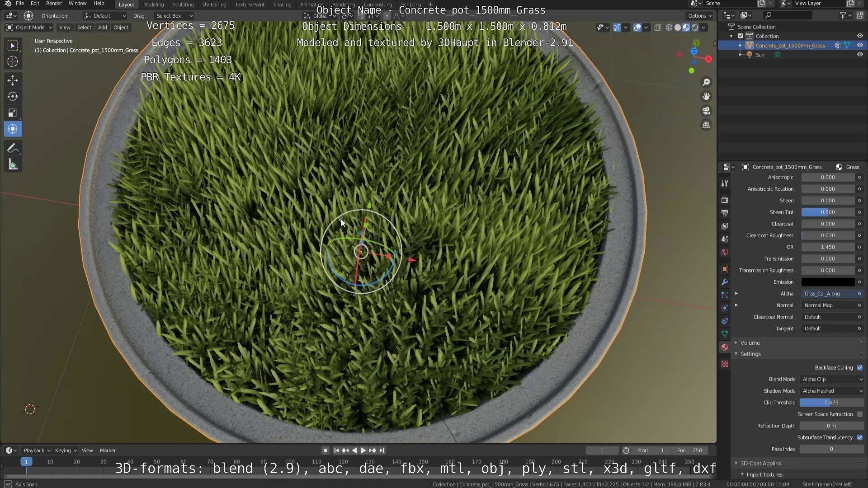Click the hand pan view icon
Screen dimensions: 868x488
tap(706, 96)
